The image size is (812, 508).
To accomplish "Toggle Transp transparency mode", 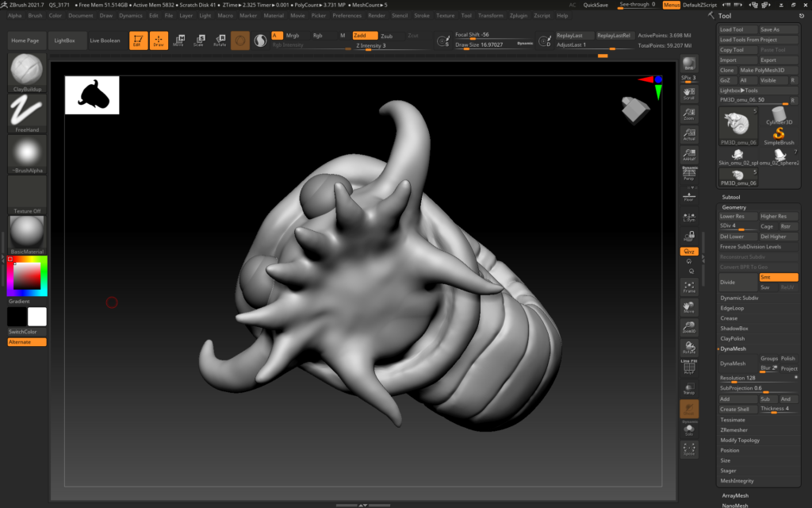I will click(x=689, y=388).
